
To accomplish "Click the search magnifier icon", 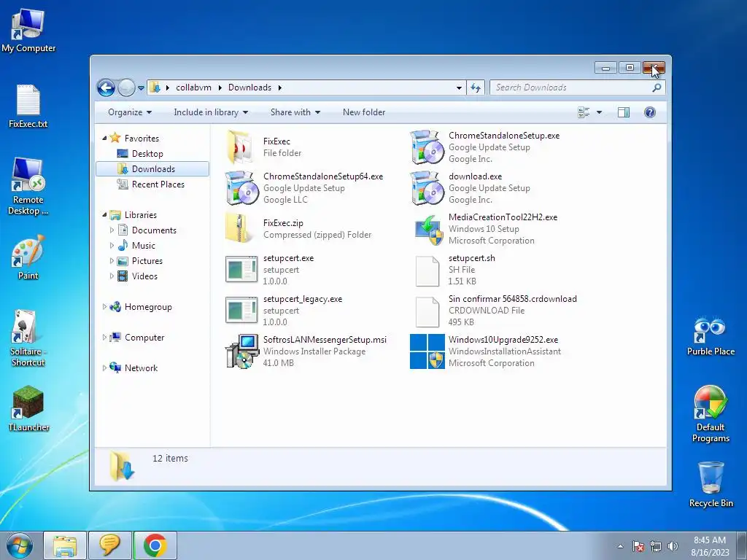I will tap(657, 87).
